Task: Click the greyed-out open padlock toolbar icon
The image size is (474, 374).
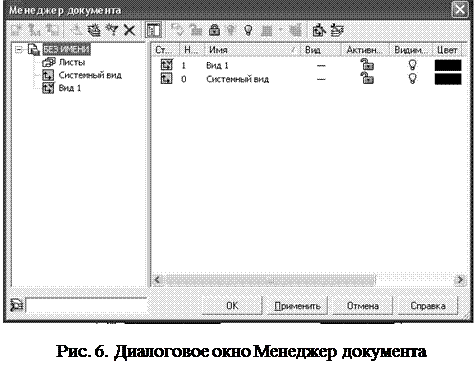Action: pos(196,30)
